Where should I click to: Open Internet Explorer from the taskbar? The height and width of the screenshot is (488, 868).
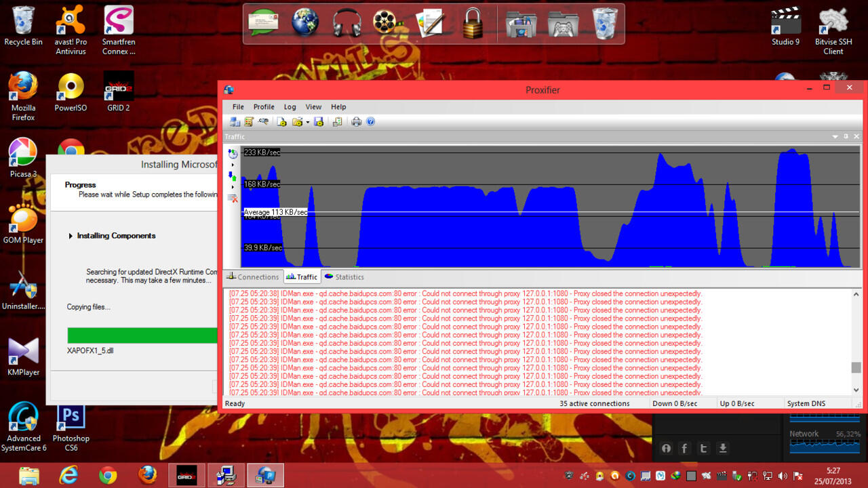68,475
